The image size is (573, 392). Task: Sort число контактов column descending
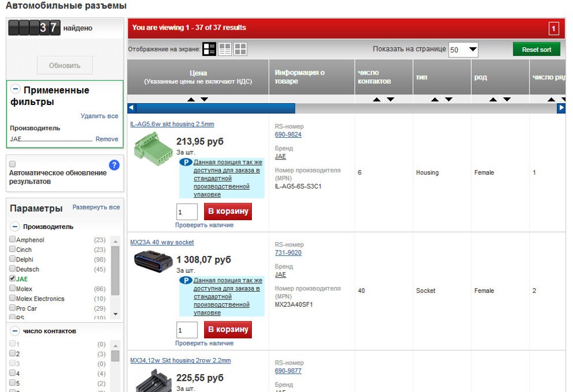pos(390,100)
